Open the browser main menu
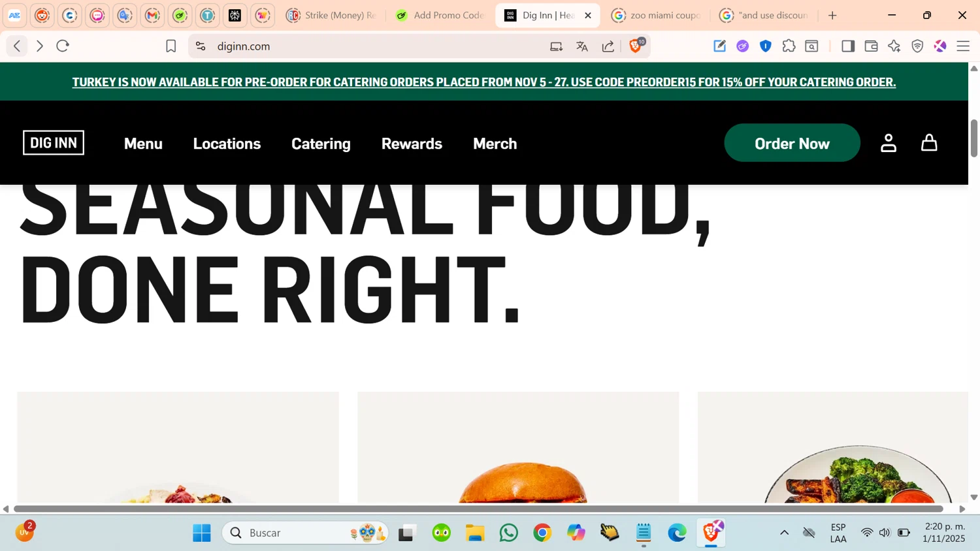 (963, 46)
